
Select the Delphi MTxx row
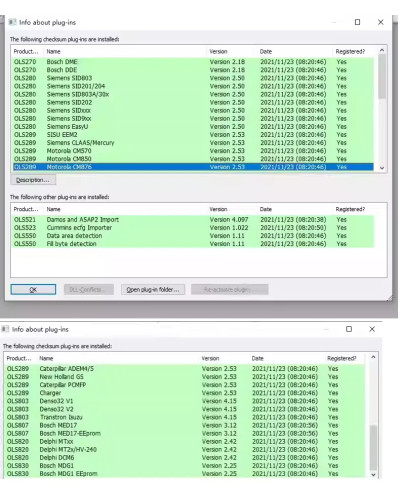[x=185, y=441]
